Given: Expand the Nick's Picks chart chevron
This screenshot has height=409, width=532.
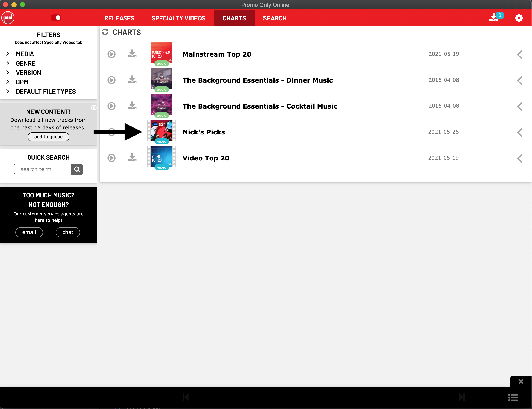Looking at the screenshot, I should click(x=520, y=132).
